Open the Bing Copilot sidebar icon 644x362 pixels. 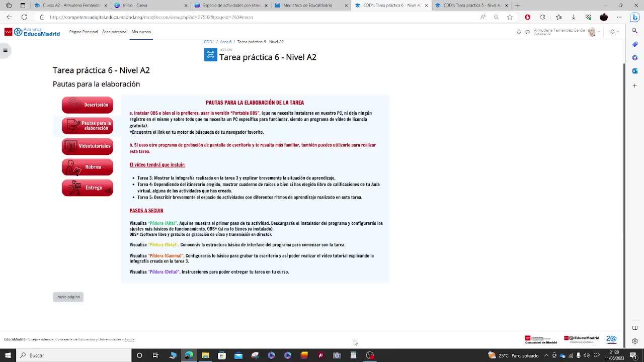click(x=635, y=17)
